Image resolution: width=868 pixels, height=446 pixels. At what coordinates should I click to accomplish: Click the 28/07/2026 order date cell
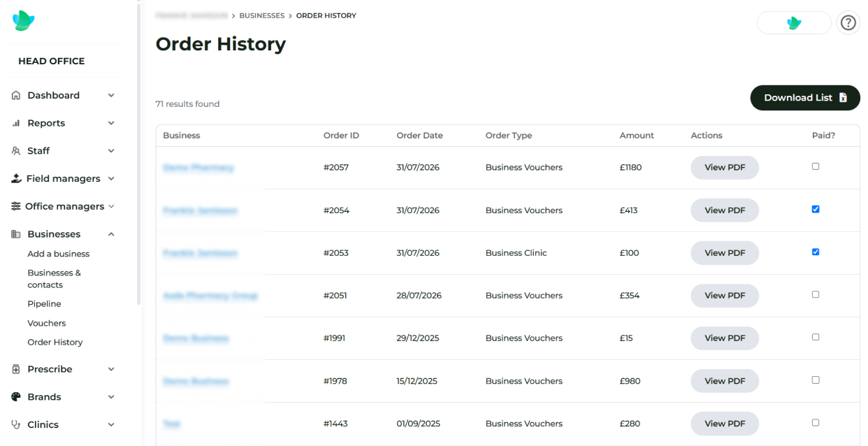tap(419, 296)
